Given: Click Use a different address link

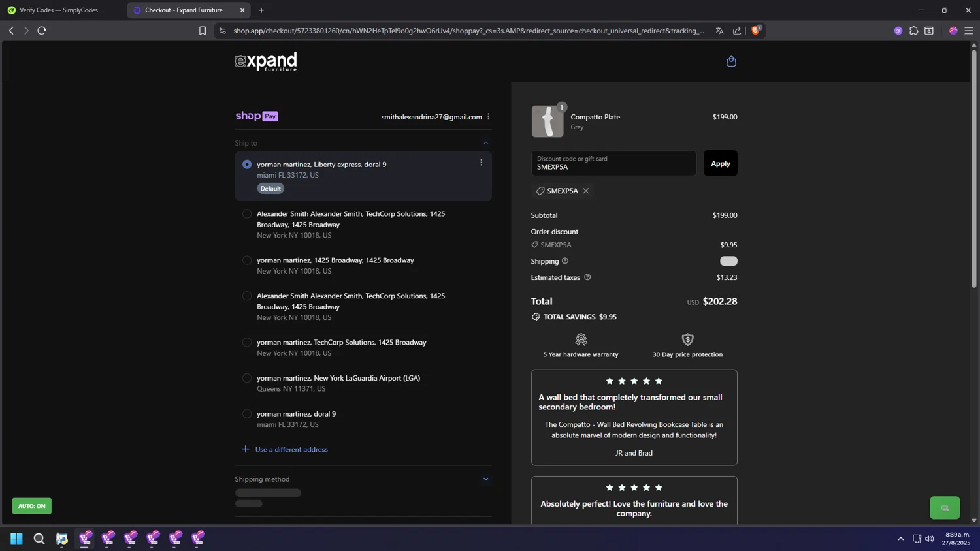Looking at the screenshot, I should point(291,449).
